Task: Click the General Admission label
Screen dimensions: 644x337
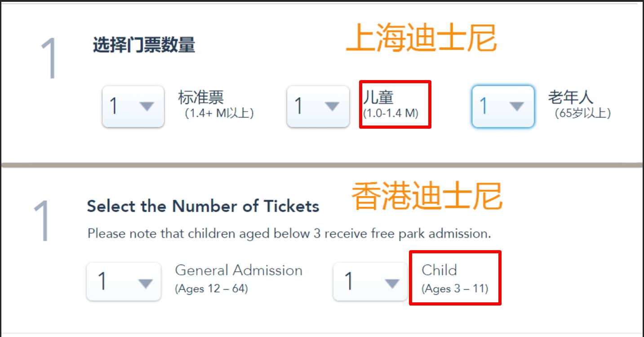Action: pyautogui.click(x=239, y=270)
